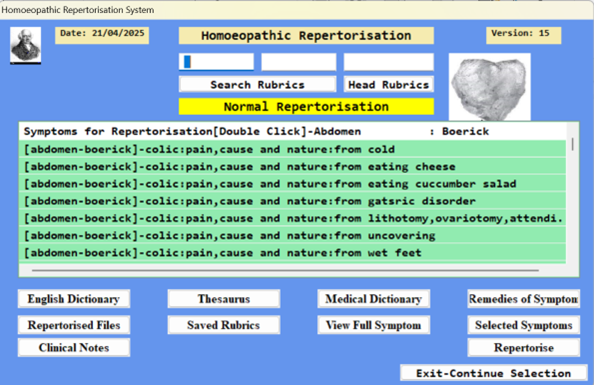
Task: Click the Search Rubrics button
Action: [257, 85]
